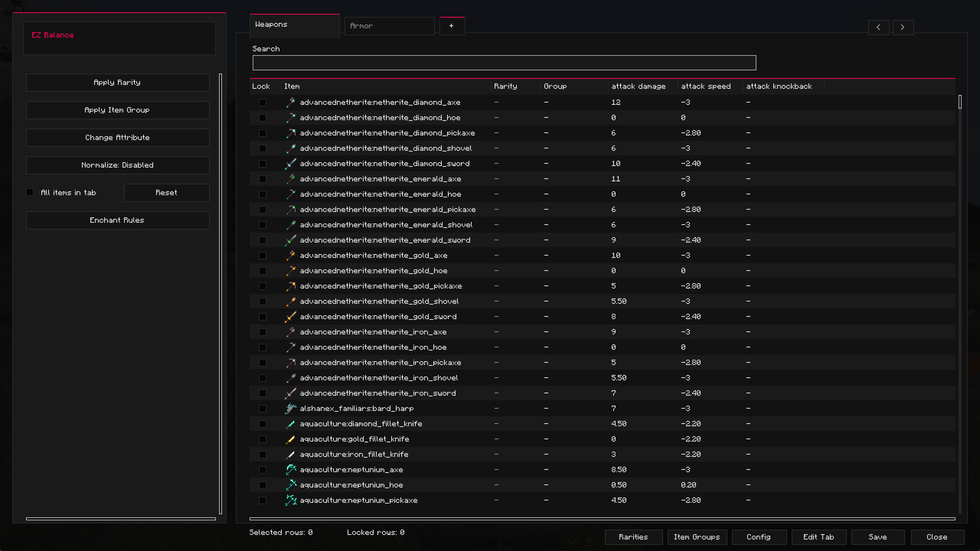Click the gold_fillet_knife item icon
This screenshot has height=551, width=980.
[x=291, y=439]
